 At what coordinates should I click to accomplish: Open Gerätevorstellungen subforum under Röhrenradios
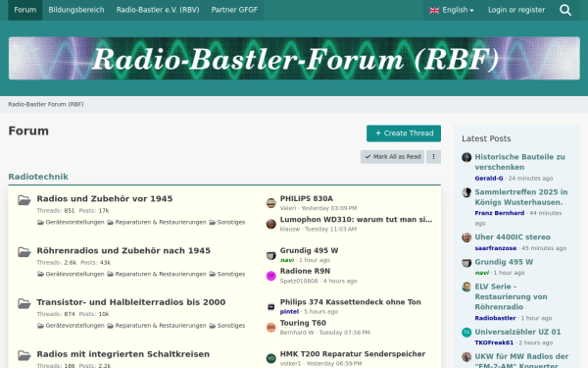pyautogui.click(x=71, y=274)
